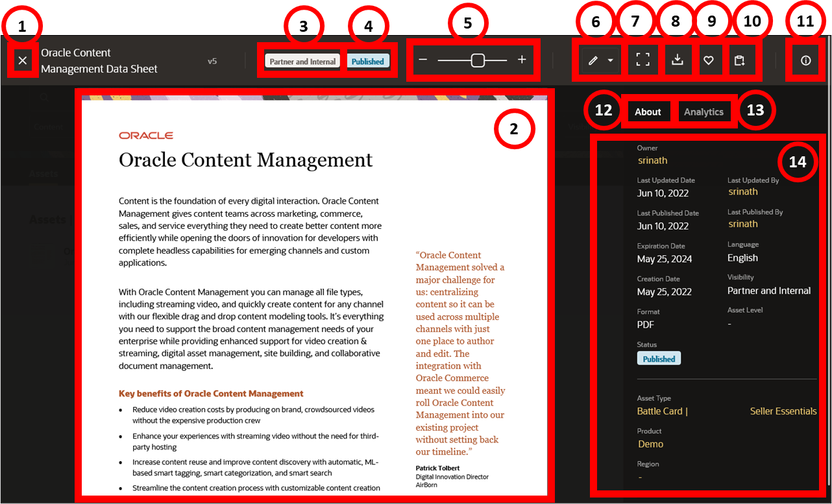Viewport: 832px width, 504px height.
Task: Open the edit dropdown arrow
Action: pos(611,61)
